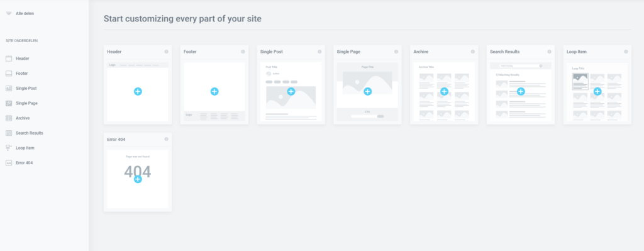Click the Alle delen filter icon
This screenshot has width=644, height=251.
(x=9, y=14)
